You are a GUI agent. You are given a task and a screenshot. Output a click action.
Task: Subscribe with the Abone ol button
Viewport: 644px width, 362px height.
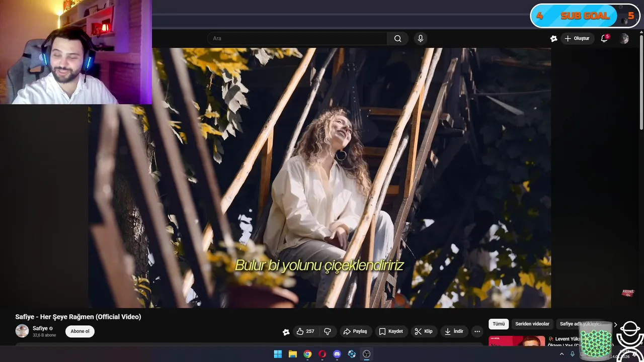80,331
